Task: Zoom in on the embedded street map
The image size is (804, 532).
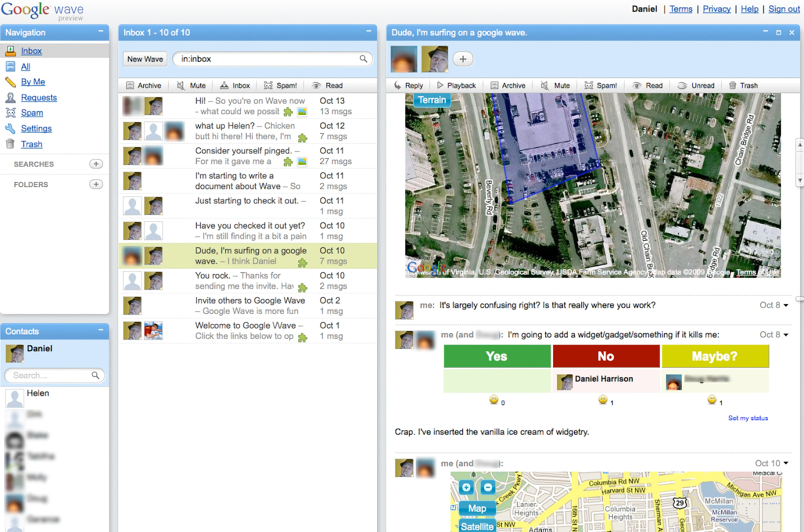Action: click(x=466, y=487)
